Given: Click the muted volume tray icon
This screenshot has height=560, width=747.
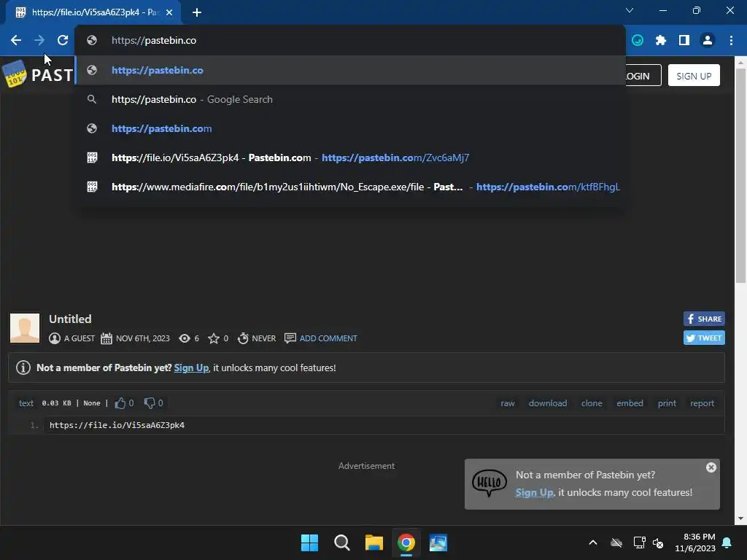Looking at the screenshot, I should 658,542.
